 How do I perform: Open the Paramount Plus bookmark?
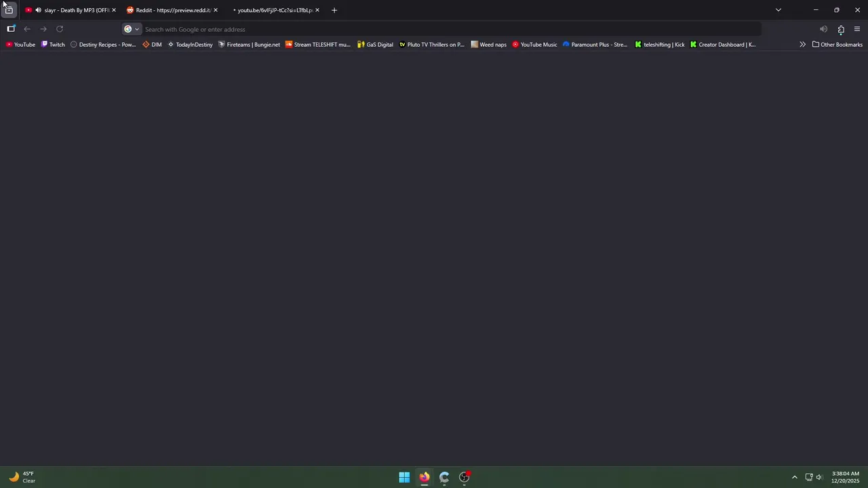click(595, 45)
